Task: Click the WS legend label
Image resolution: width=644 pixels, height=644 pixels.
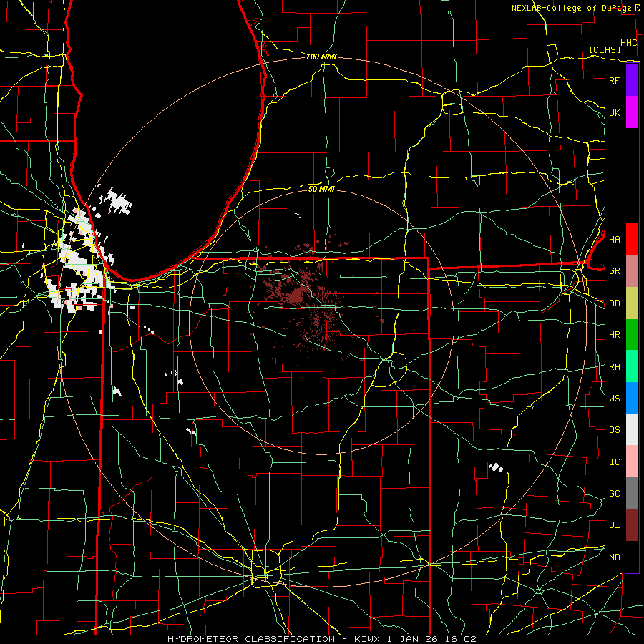Action: [614, 399]
